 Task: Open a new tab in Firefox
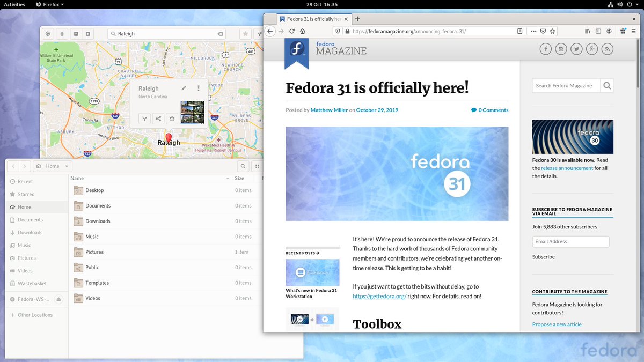357,19
